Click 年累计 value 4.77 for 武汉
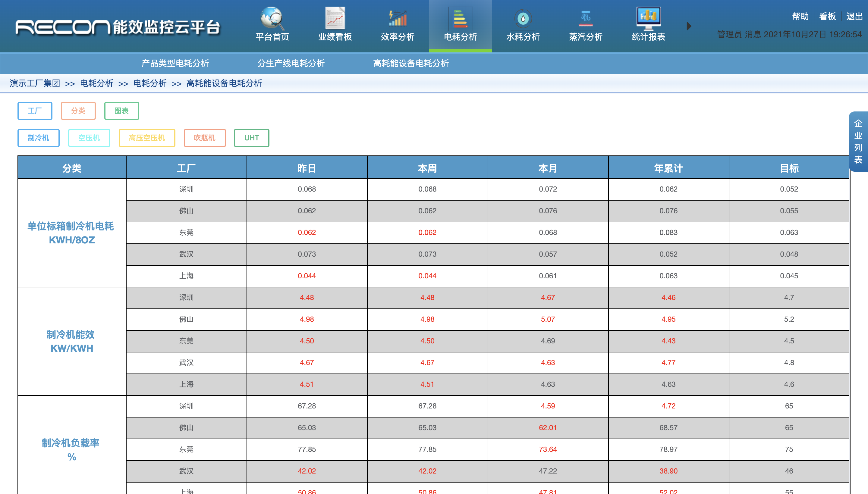868x494 pixels. 668,362
